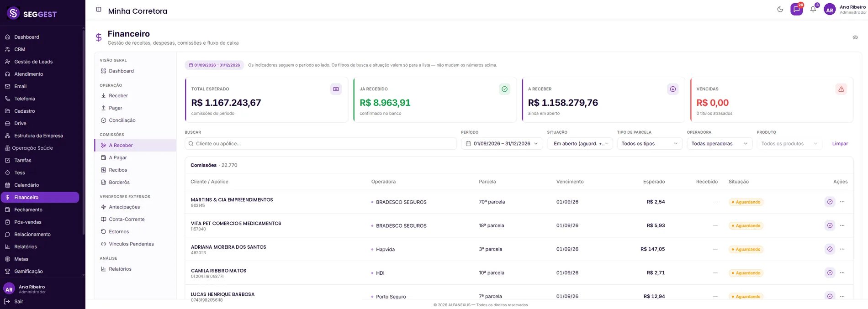This screenshot has width=868, height=309.
Task: Confirm payment icon for ADRIANA MOREIRA row
Action: 830,249
